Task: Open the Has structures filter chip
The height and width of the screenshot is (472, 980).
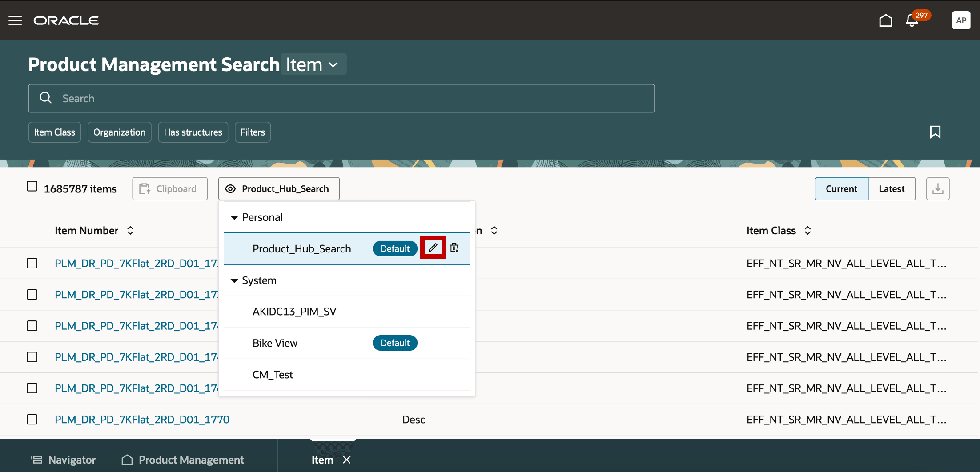Action: pyautogui.click(x=193, y=132)
